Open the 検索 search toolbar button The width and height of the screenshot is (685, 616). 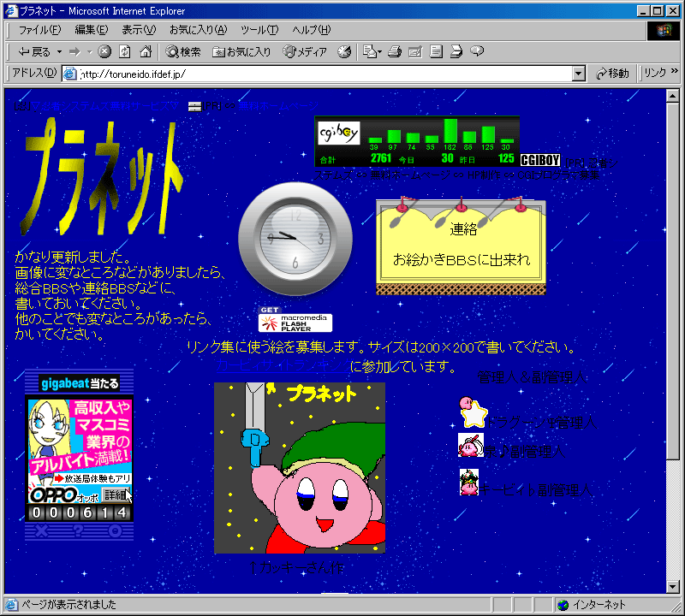(183, 52)
